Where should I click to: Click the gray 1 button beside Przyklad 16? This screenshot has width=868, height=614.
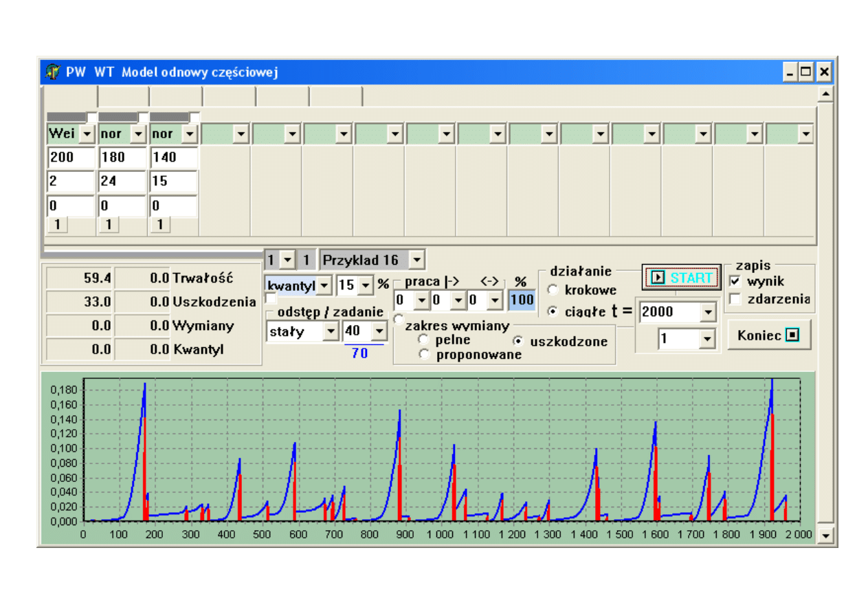tap(308, 260)
